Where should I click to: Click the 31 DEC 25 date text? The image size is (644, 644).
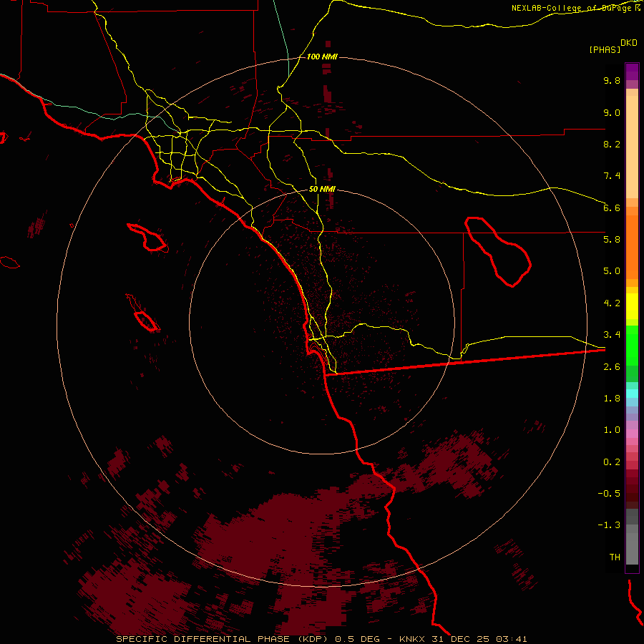[461, 639]
